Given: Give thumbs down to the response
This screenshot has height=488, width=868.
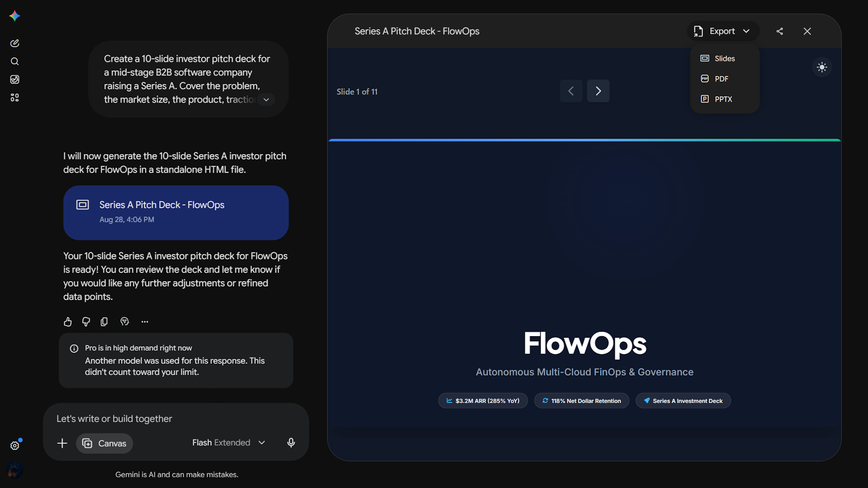Looking at the screenshot, I should (86, 322).
